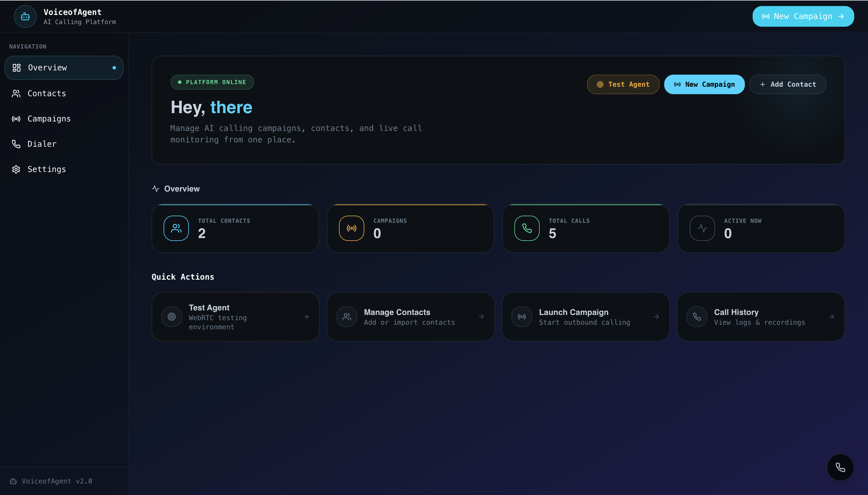The image size is (868, 495).
Task: Open the Call History quick action
Action: pos(761,316)
